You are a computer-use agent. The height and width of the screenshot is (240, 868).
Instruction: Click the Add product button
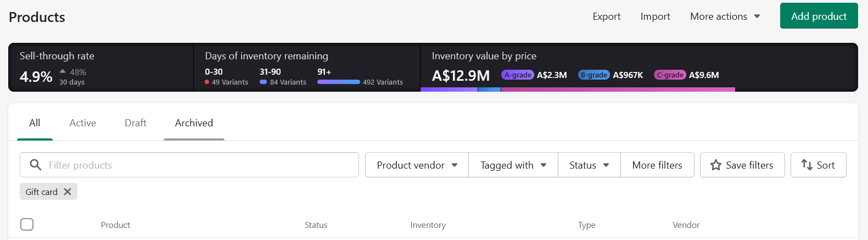(819, 16)
